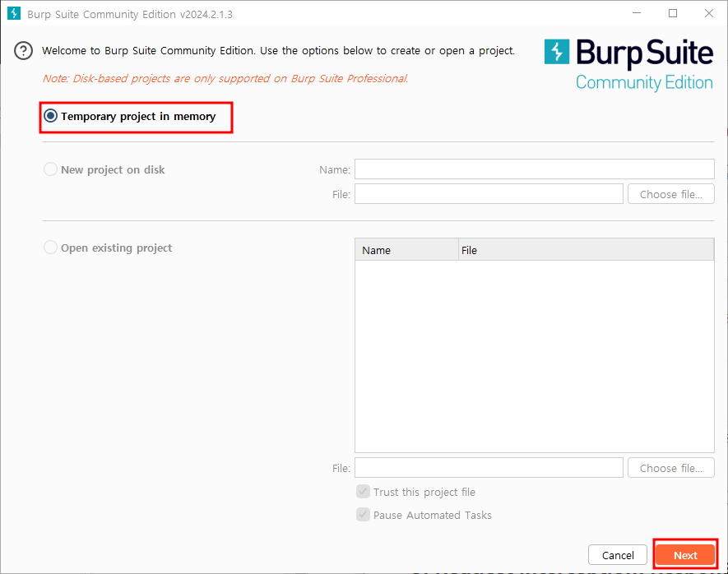Click the Name column header
The height and width of the screenshot is (574, 728).
pyautogui.click(x=406, y=250)
